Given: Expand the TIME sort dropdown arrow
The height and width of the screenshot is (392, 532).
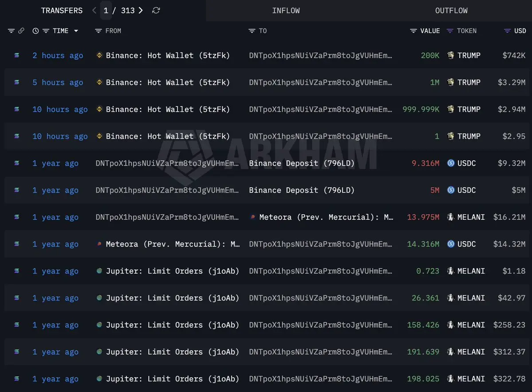Looking at the screenshot, I should pos(76,31).
